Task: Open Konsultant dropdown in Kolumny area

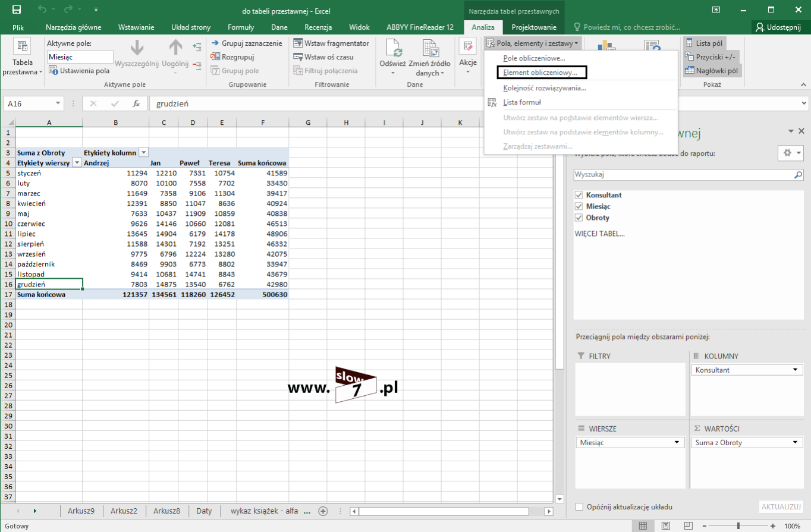Action: point(796,370)
